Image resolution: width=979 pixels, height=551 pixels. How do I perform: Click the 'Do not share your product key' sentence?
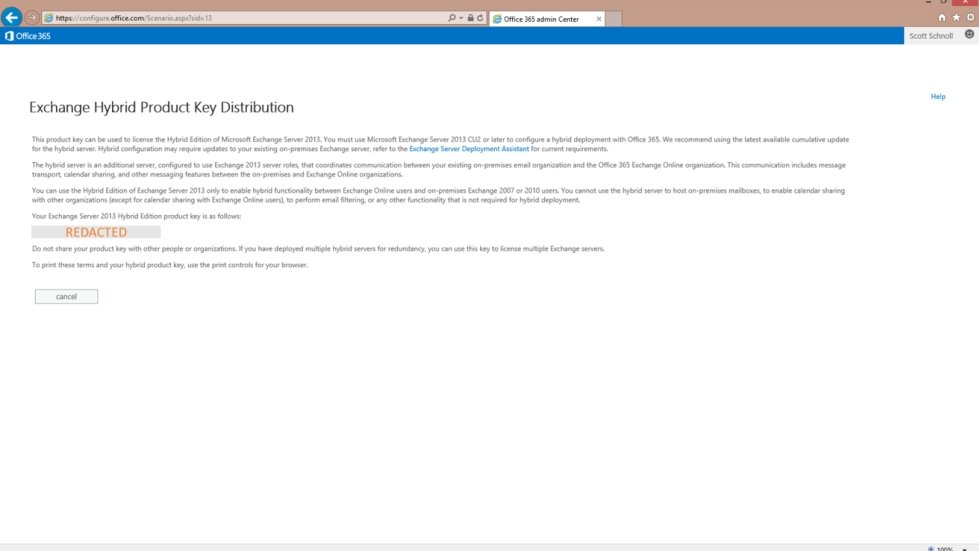[x=318, y=249]
